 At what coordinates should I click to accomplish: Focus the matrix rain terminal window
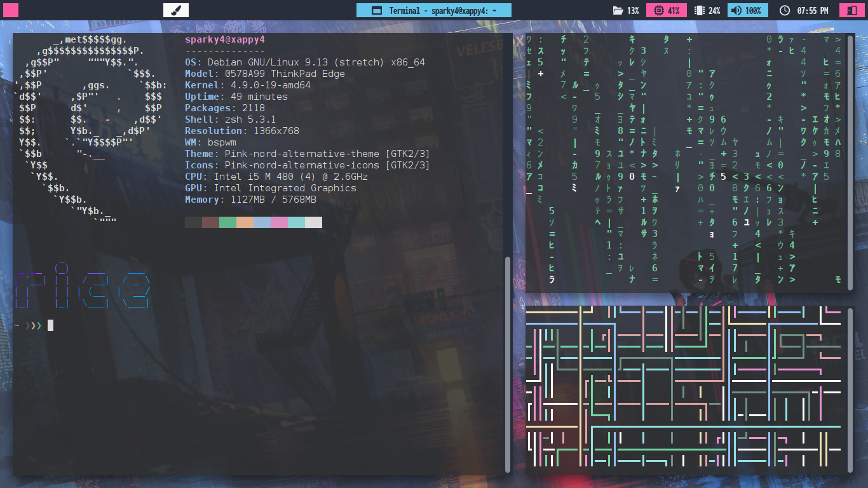tap(686, 162)
